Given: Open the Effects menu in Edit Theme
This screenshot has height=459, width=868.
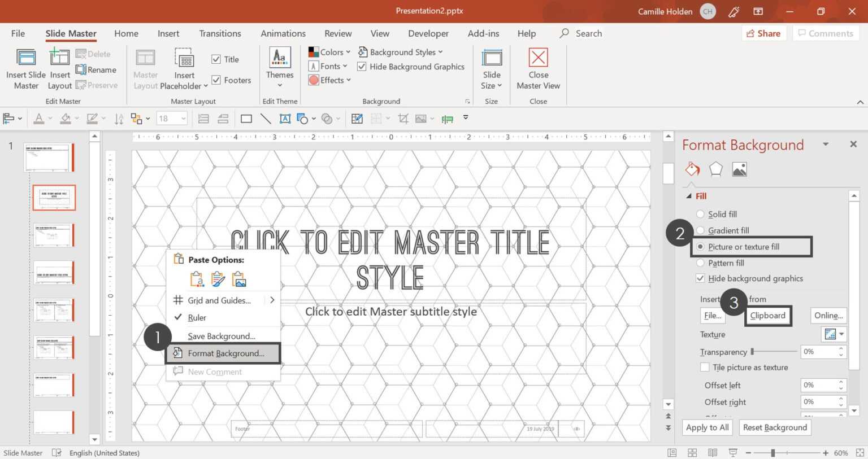Looking at the screenshot, I should tap(329, 80).
